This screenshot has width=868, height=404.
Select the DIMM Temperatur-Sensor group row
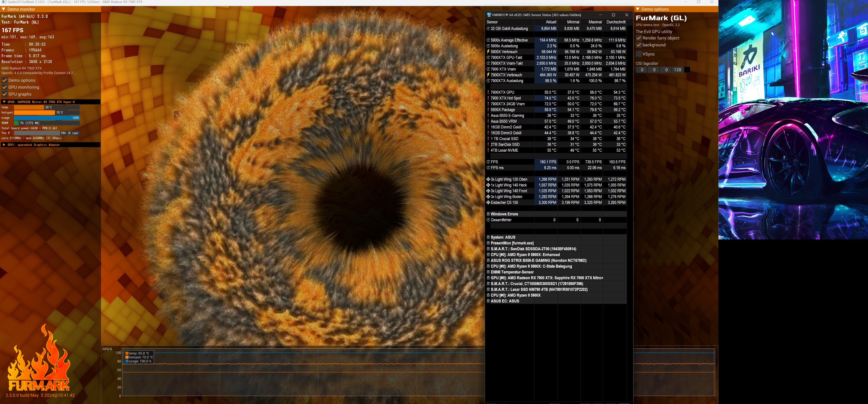coord(512,272)
